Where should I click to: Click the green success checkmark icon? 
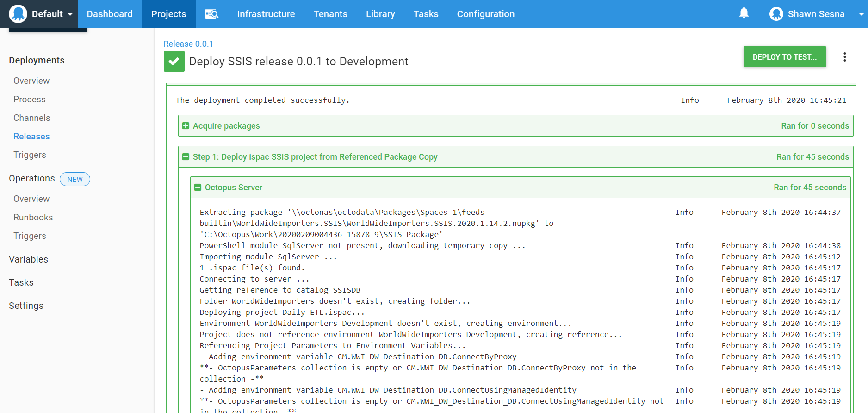(x=174, y=62)
